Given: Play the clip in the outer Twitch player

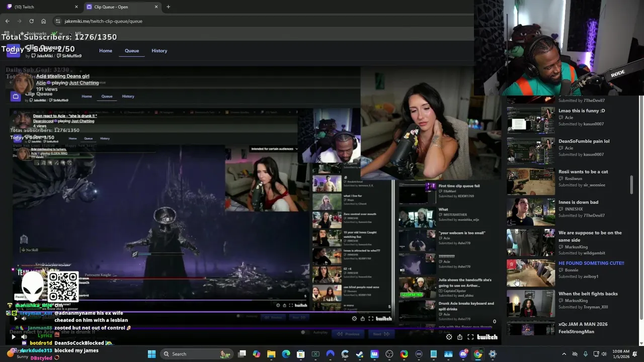Looking at the screenshot, I should point(14,337).
